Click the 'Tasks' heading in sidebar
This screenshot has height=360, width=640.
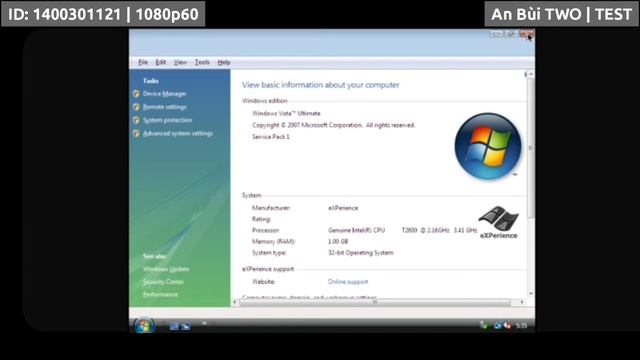[x=151, y=81]
